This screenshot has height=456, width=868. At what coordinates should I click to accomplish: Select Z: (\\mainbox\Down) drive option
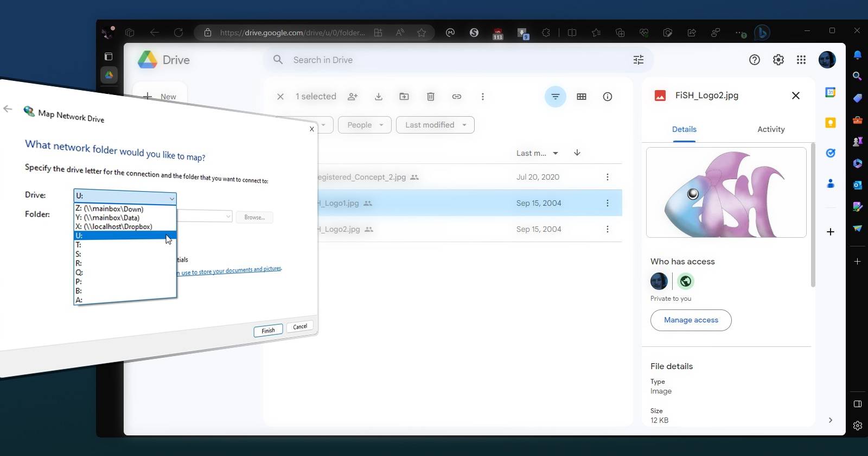(x=125, y=209)
